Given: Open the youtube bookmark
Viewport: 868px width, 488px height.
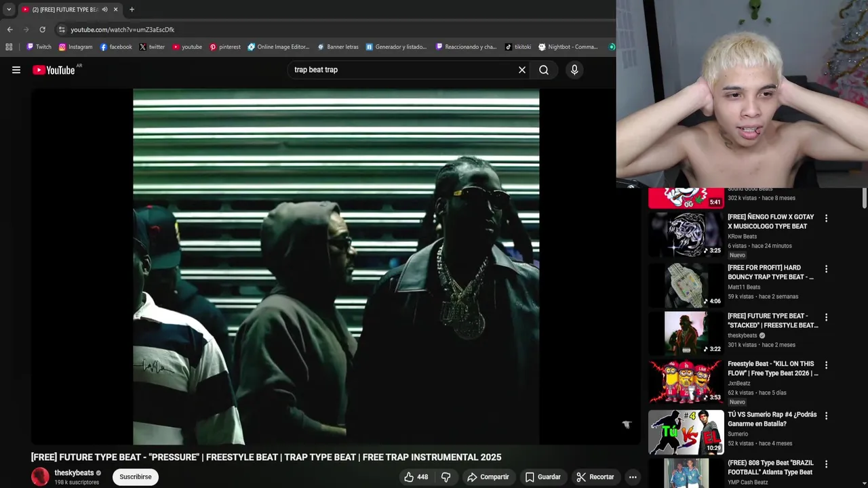Looking at the screenshot, I should tap(187, 47).
